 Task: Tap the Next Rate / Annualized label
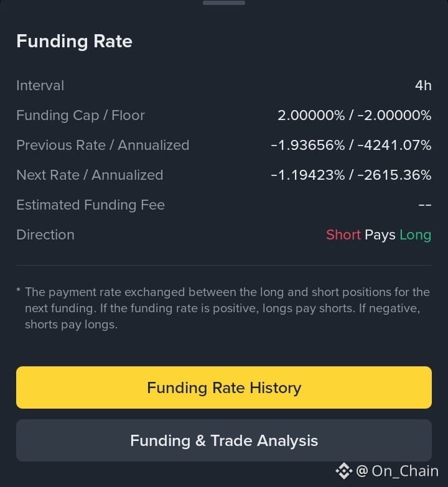90,175
